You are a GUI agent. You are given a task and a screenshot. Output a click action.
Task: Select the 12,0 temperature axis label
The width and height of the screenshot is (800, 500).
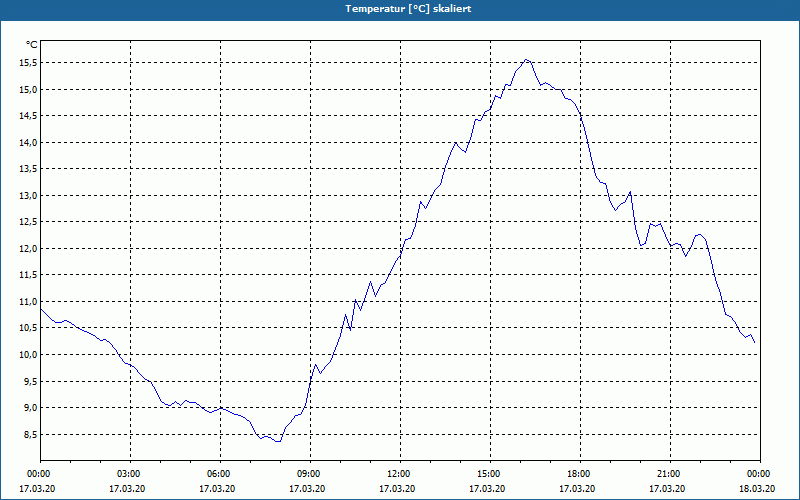[28, 248]
